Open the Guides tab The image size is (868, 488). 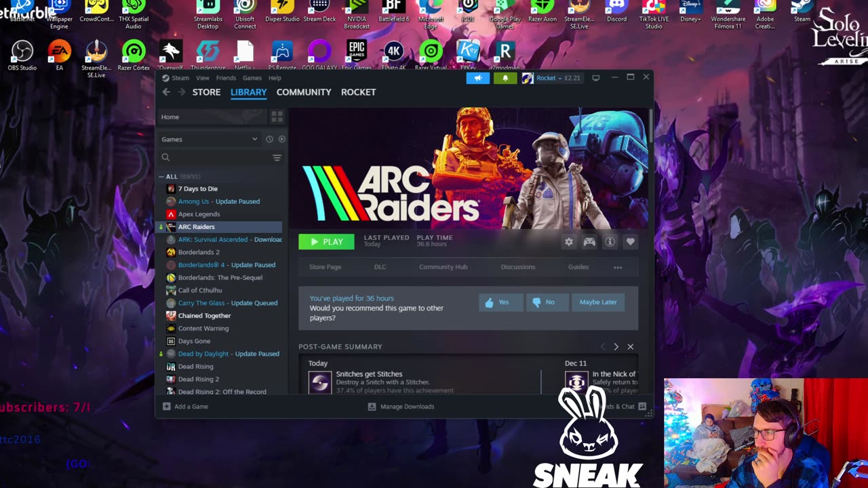click(578, 267)
